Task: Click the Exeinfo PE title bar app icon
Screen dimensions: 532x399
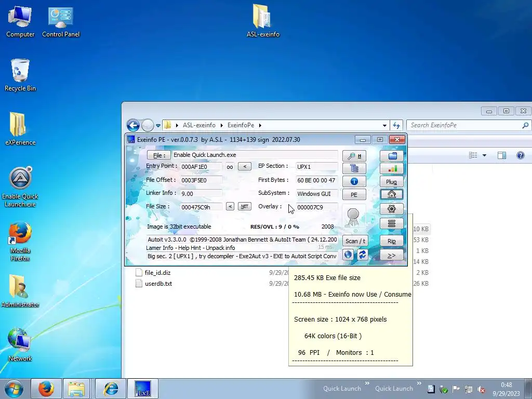Action: 130,139
